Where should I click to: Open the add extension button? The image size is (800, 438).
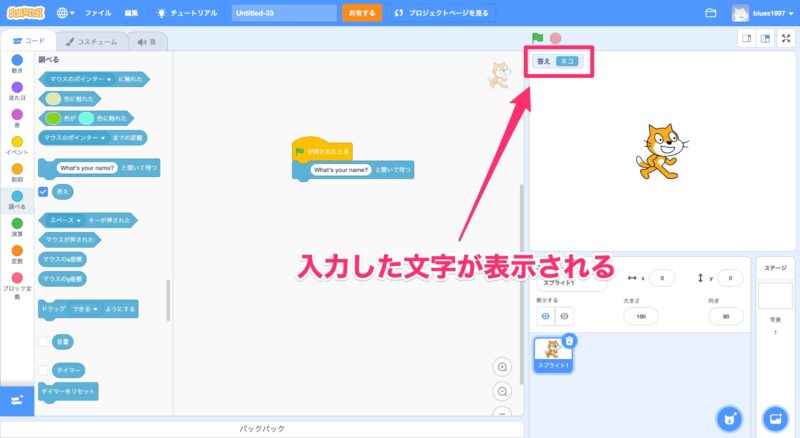pos(15,400)
